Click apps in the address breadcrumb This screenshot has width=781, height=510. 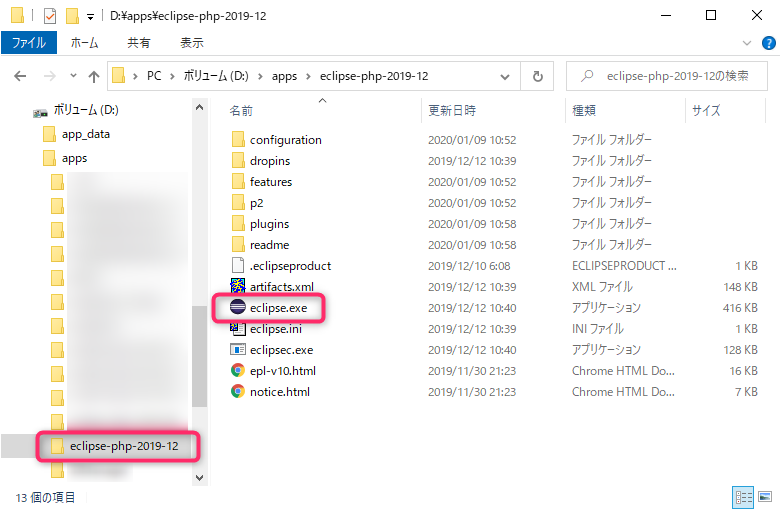coord(284,76)
